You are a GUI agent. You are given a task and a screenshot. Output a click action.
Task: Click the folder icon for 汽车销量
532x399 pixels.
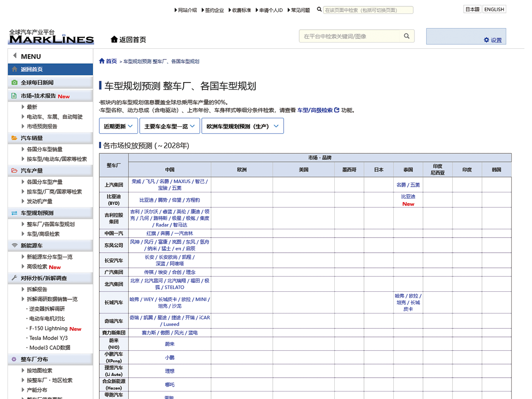(x=14, y=138)
